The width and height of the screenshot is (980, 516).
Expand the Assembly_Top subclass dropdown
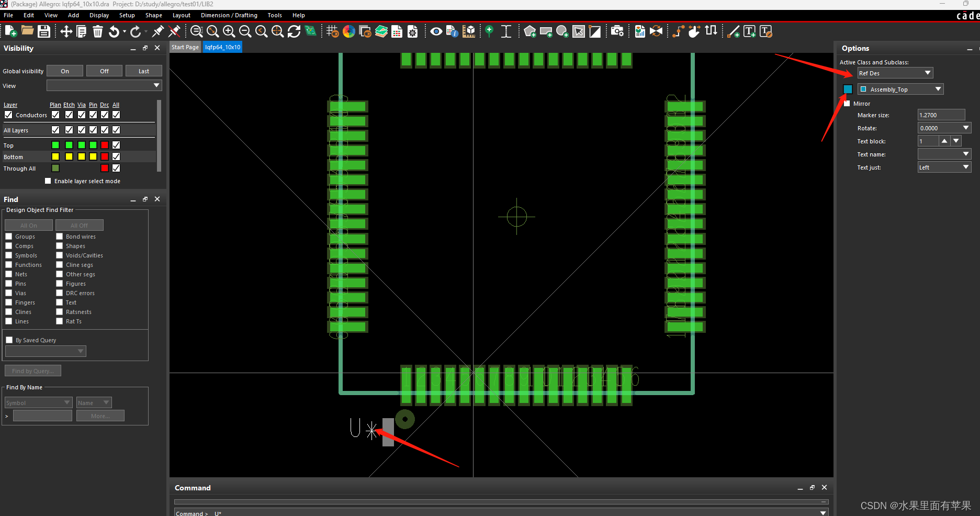(x=900, y=89)
